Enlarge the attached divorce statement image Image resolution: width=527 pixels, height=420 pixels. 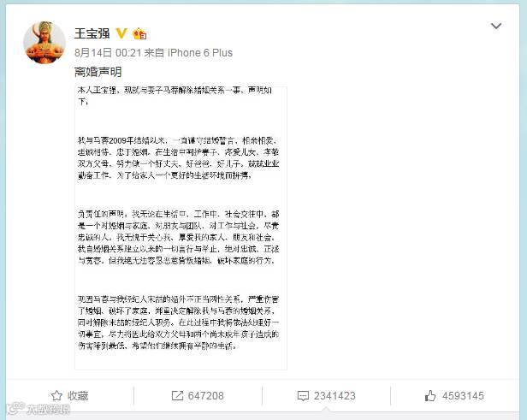181,228
